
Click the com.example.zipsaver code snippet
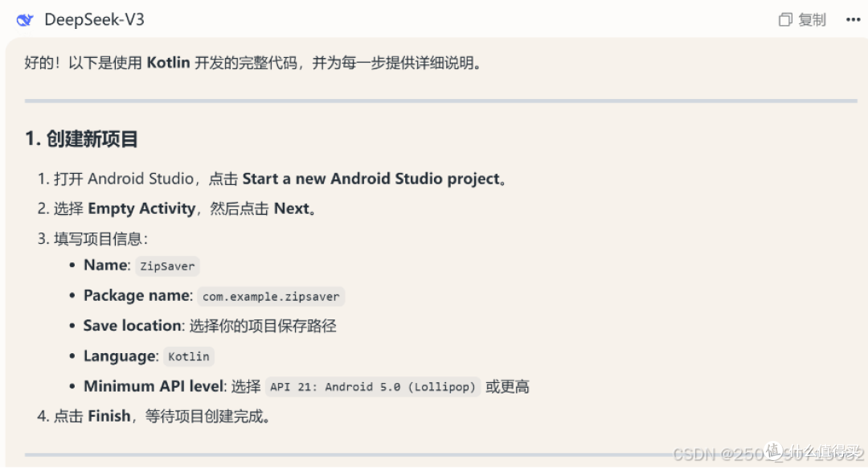[271, 297]
